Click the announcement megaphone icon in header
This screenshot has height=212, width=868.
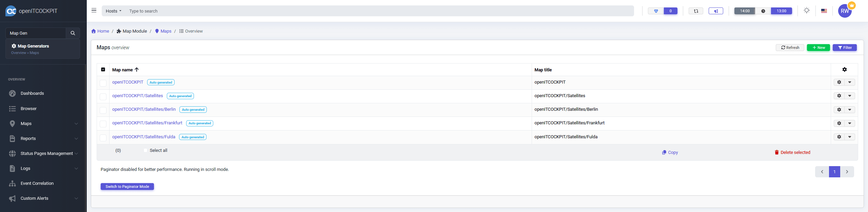(716, 11)
